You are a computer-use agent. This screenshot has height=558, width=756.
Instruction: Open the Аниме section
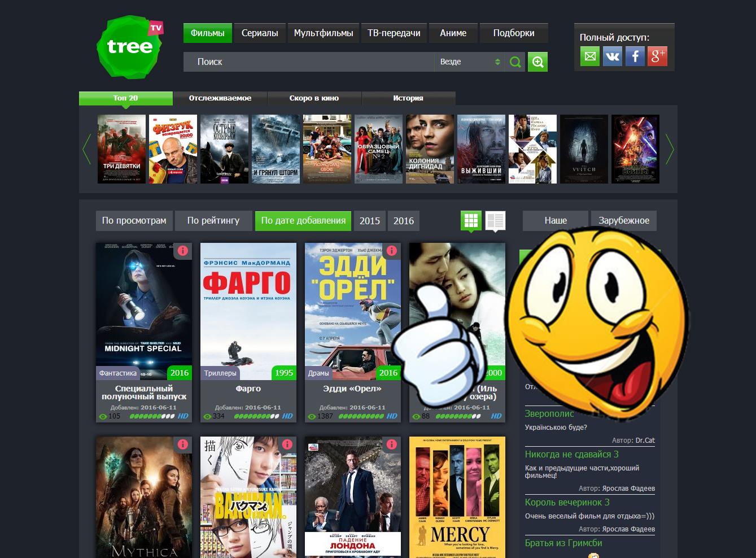(453, 33)
